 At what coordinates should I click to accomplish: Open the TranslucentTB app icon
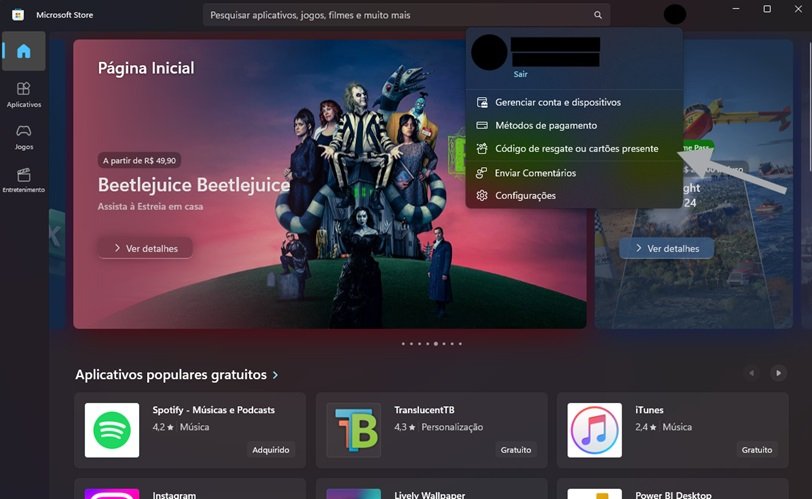(x=354, y=430)
